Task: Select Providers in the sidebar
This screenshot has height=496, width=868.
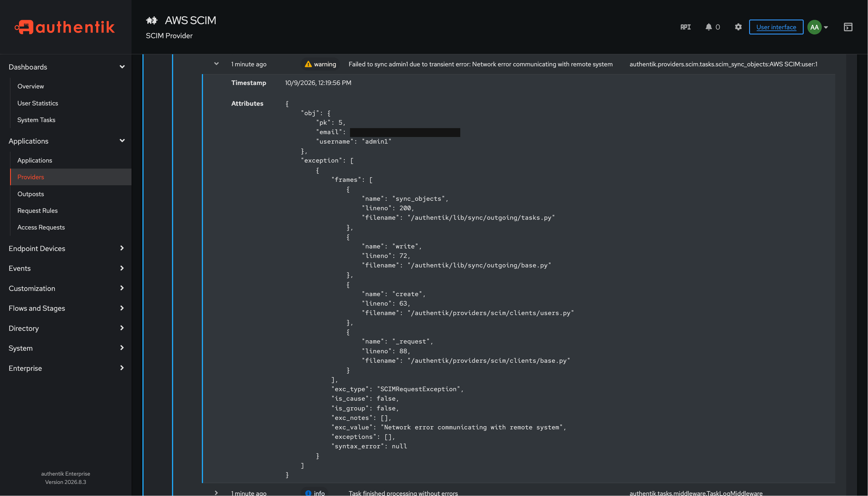Action: [x=71, y=177]
